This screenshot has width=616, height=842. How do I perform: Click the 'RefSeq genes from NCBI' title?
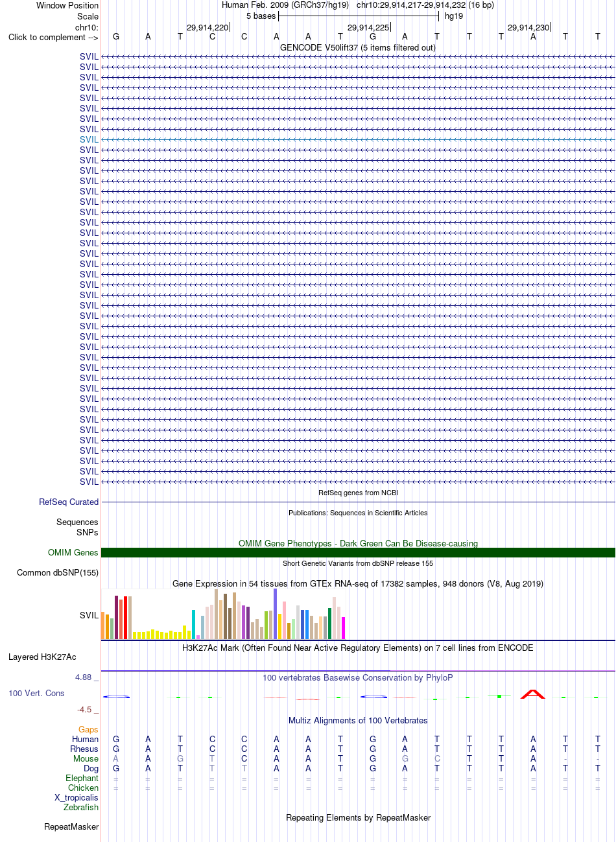(358, 493)
